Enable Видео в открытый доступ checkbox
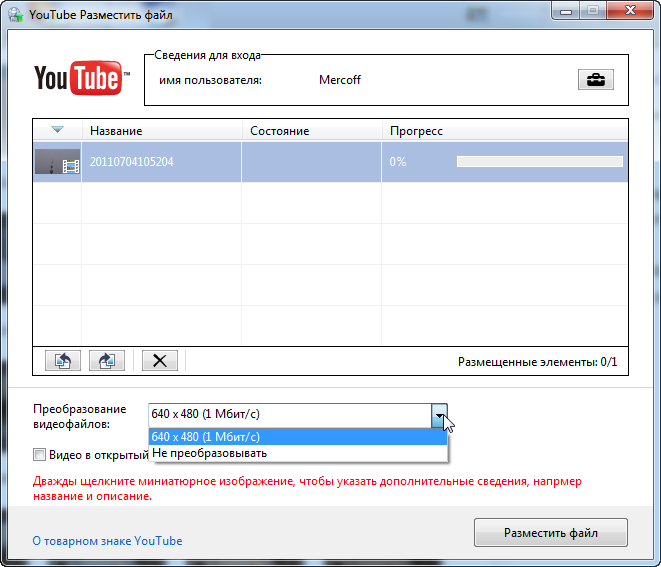661x567 pixels. pyautogui.click(x=39, y=455)
